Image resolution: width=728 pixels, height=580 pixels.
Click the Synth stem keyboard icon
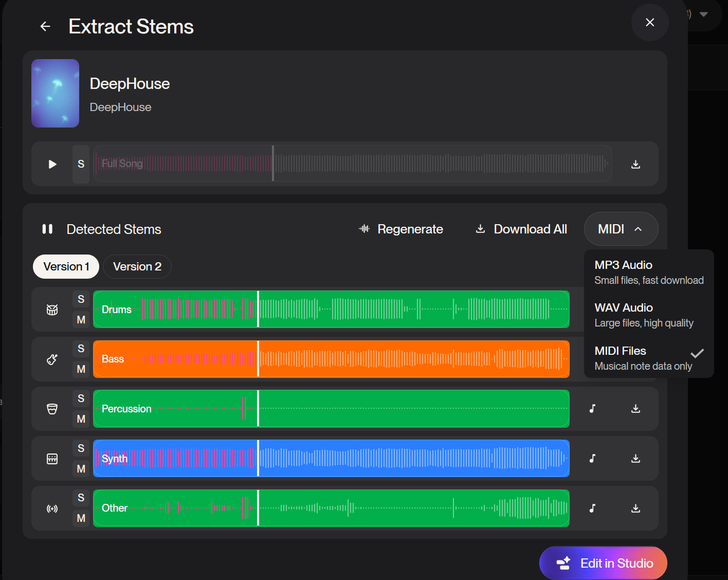[52, 459]
